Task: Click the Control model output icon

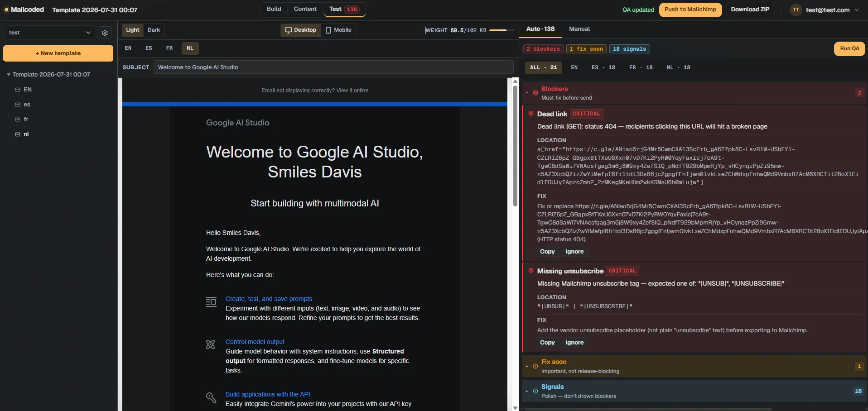Action: point(211,344)
